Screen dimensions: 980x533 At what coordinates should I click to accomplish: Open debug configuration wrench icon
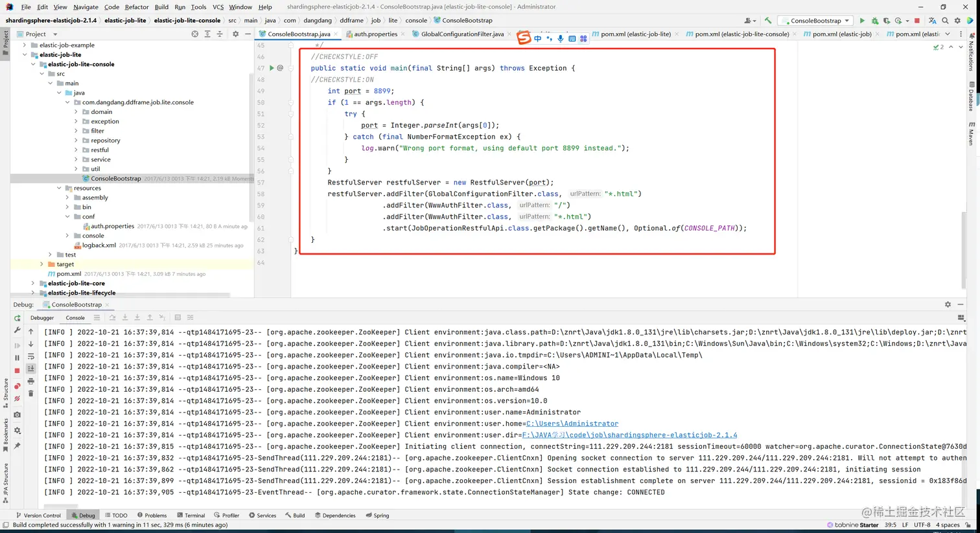tap(17, 330)
